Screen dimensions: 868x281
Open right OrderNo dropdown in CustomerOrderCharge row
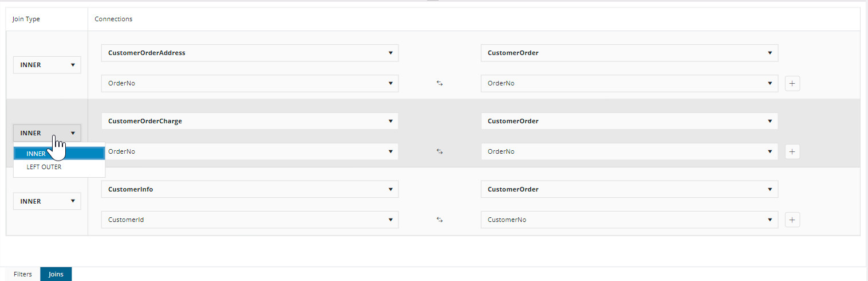[x=629, y=152]
